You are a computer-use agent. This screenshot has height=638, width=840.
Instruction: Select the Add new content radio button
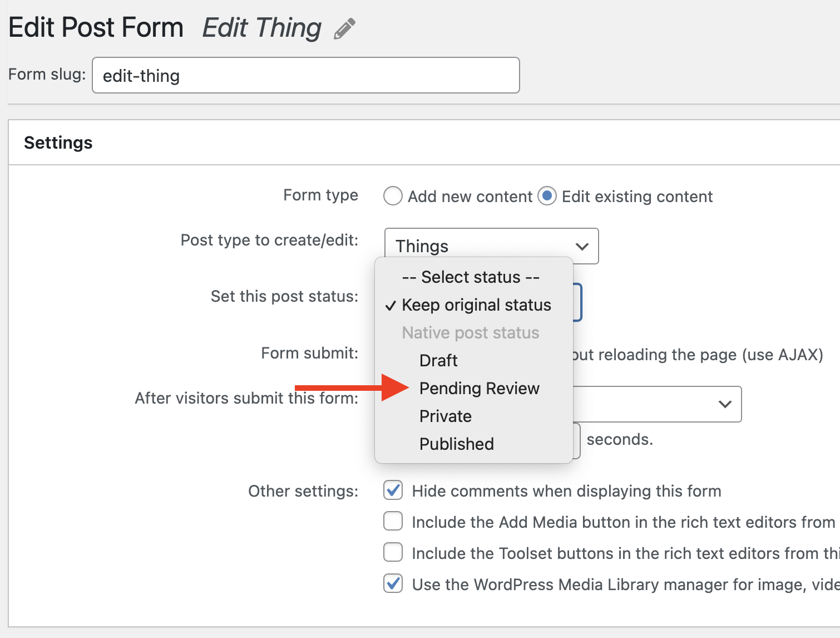(x=393, y=196)
